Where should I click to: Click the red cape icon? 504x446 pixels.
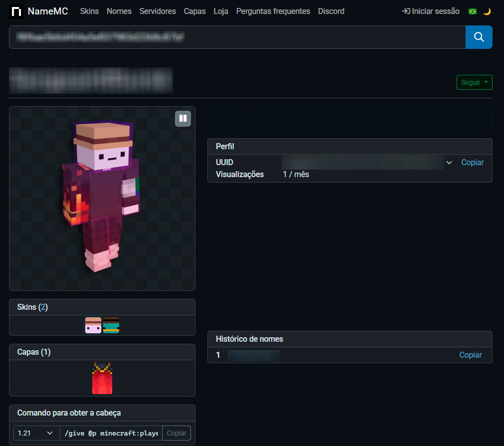[102, 378]
